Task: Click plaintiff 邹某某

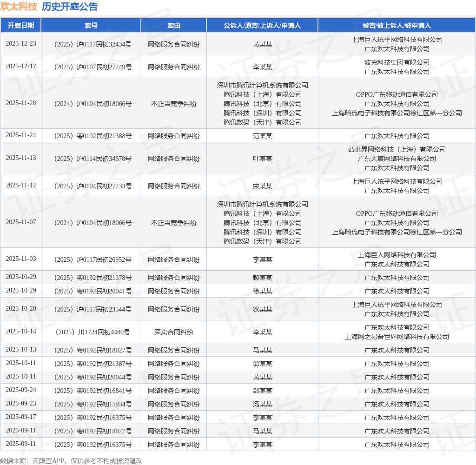Action: 263,391
